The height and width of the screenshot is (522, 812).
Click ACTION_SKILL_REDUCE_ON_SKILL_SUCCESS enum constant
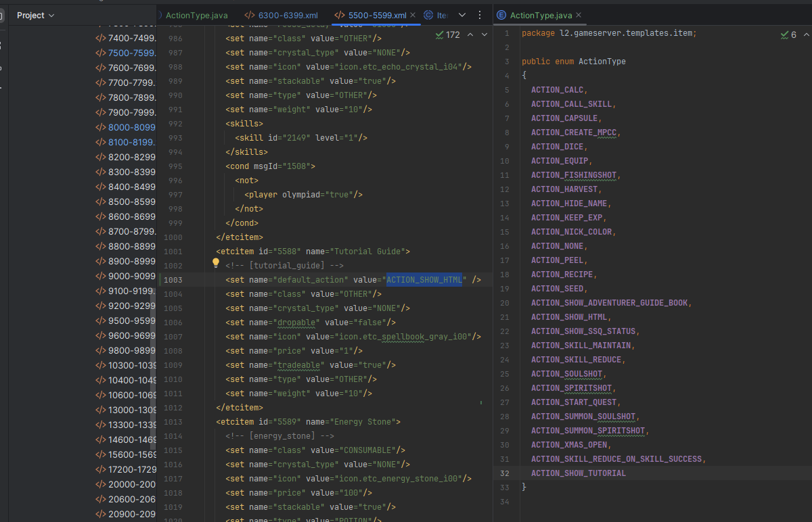click(616, 458)
